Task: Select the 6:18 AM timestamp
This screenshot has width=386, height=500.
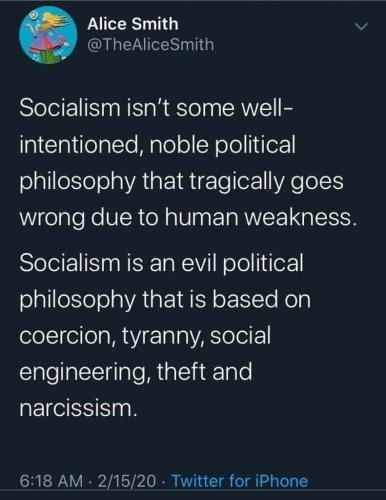Action: tap(51, 481)
